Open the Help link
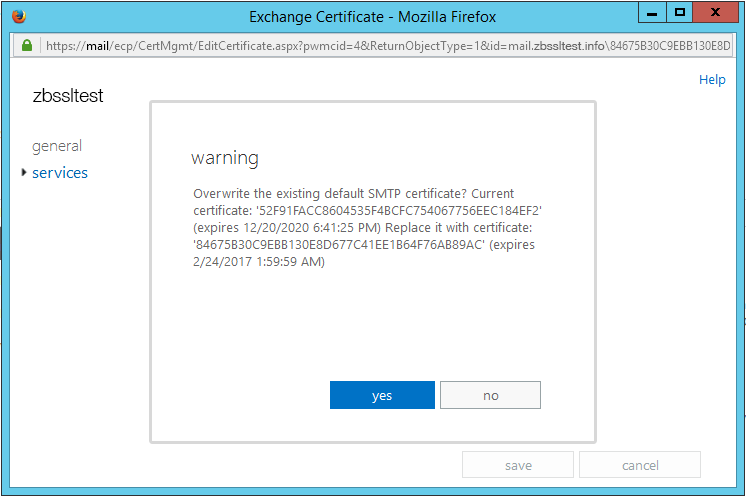The width and height of the screenshot is (746, 496). (712, 80)
